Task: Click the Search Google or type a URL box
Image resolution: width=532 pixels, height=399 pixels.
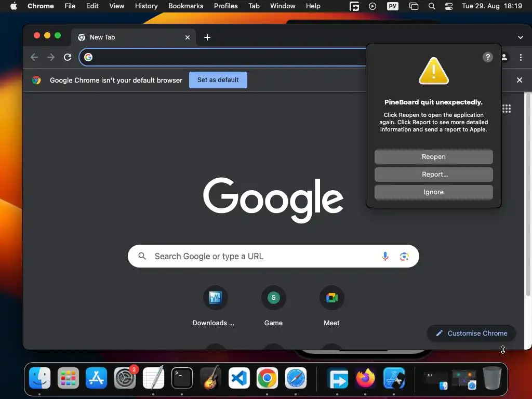Action: point(273,256)
